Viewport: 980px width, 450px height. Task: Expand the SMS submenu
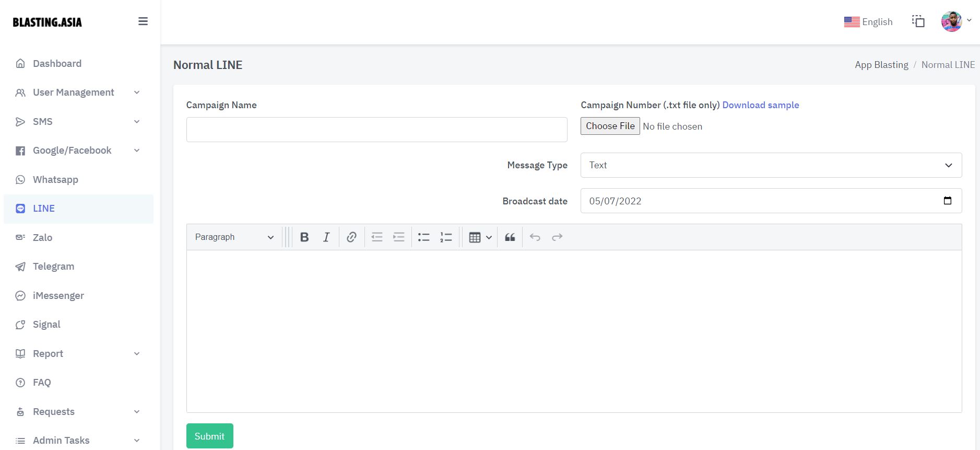tap(137, 122)
